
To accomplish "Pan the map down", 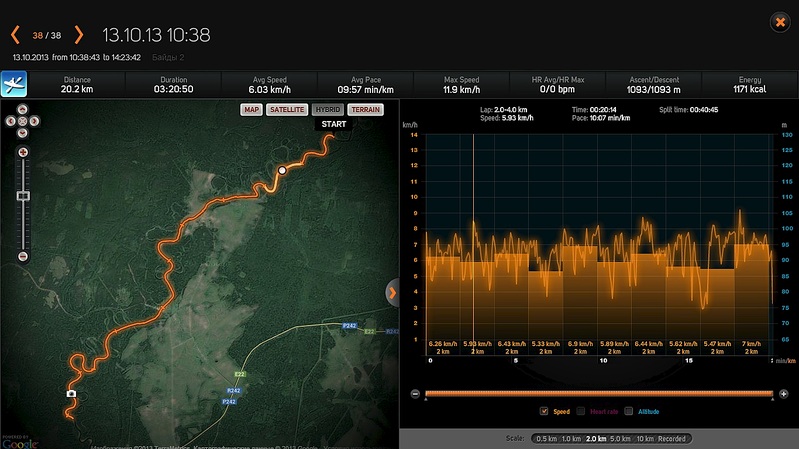I will tap(22, 133).
